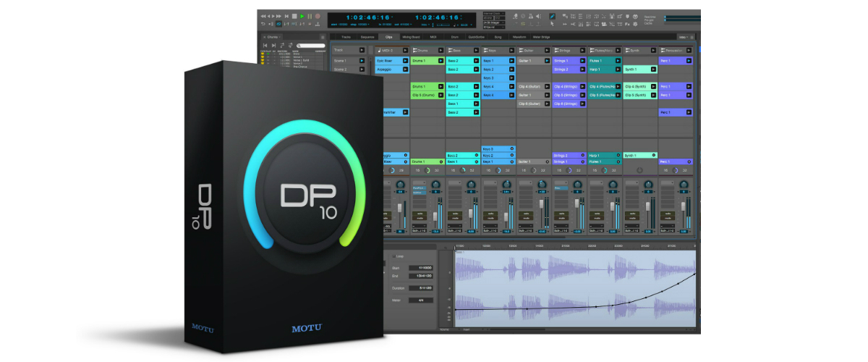Remove queued Harp 1 clip with its X

pos(618,155)
